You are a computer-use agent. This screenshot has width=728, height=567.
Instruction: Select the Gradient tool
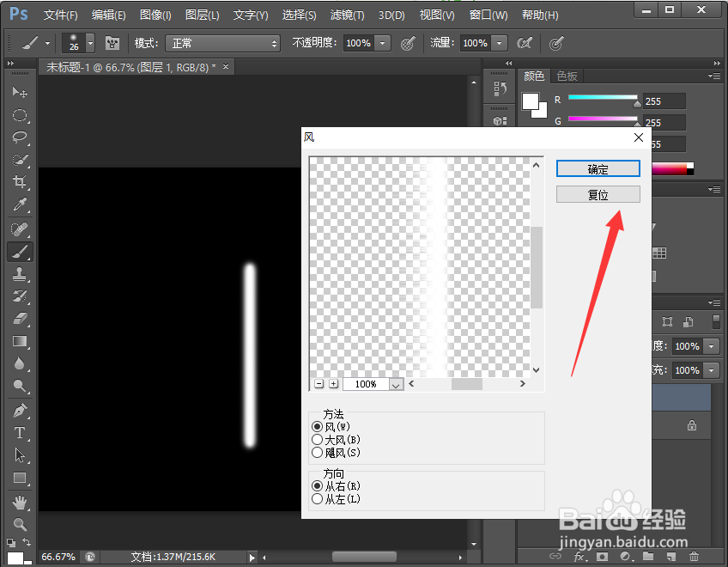coord(20,342)
